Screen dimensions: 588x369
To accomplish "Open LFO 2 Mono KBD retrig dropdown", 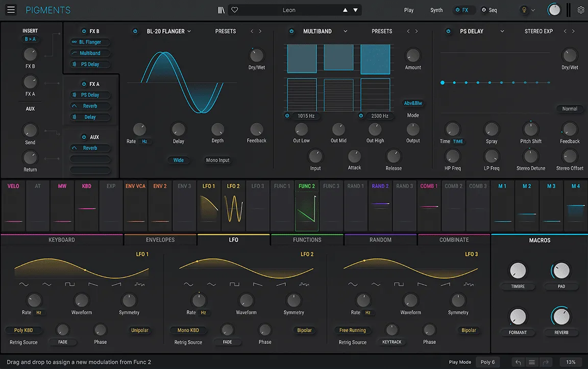I will [188, 330].
